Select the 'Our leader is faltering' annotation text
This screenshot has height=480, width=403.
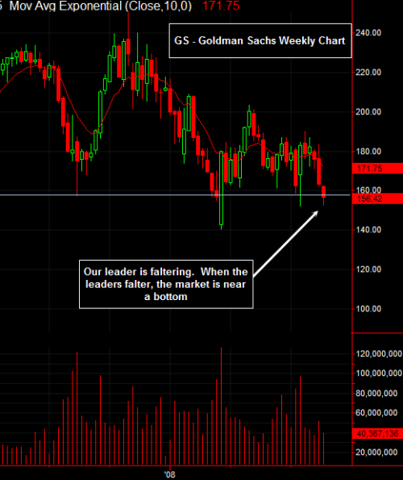[166, 284]
